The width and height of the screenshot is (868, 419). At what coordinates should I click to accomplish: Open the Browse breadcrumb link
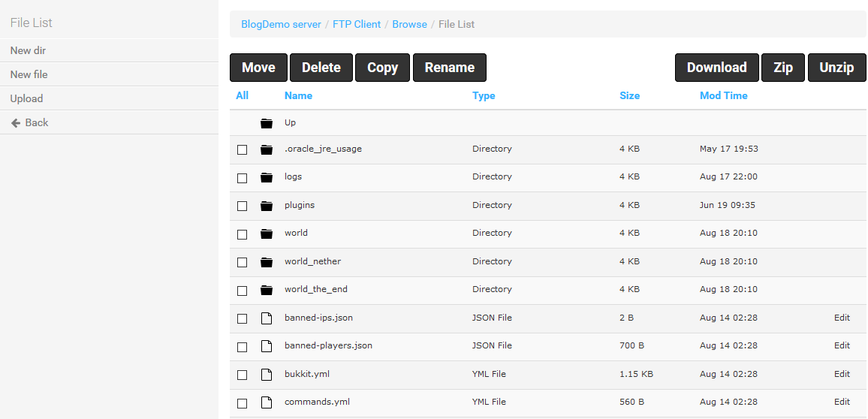410,24
